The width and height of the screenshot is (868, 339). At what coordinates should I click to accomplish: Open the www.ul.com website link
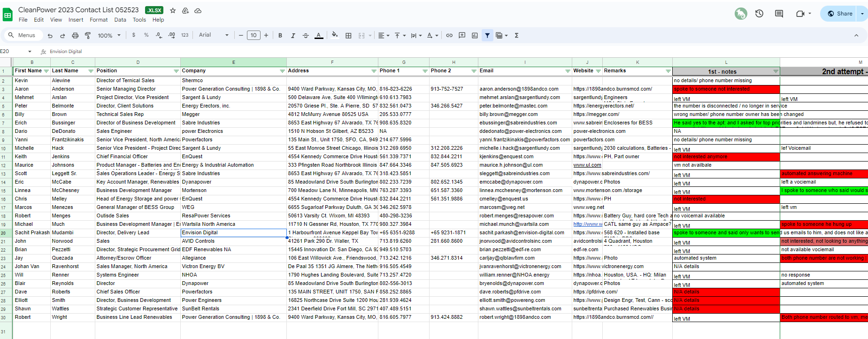click(x=587, y=165)
